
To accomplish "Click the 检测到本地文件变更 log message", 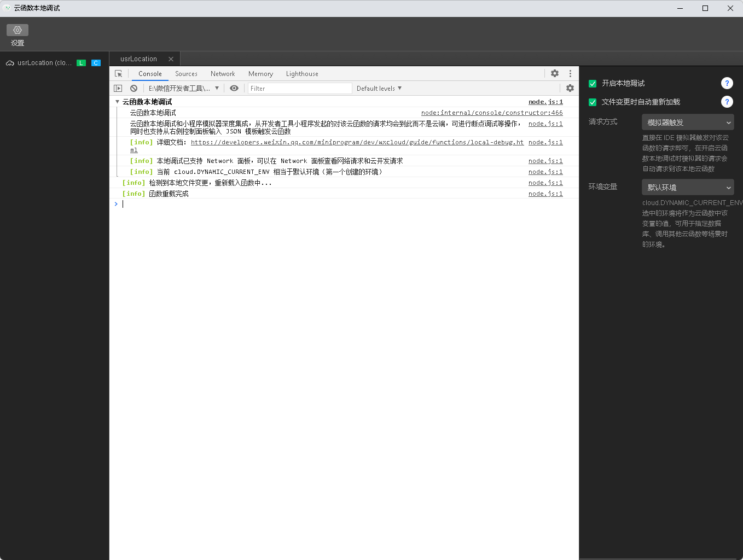I will [x=210, y=183].
